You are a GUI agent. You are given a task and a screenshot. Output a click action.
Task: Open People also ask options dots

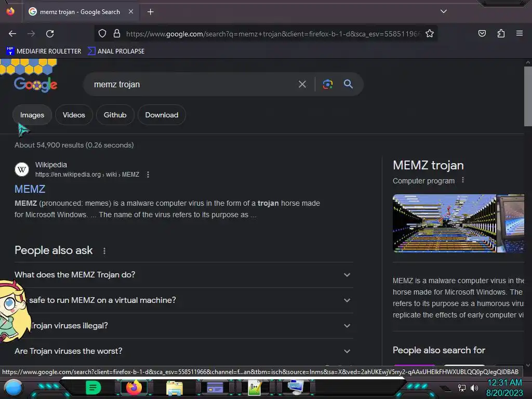coord(104,251)
